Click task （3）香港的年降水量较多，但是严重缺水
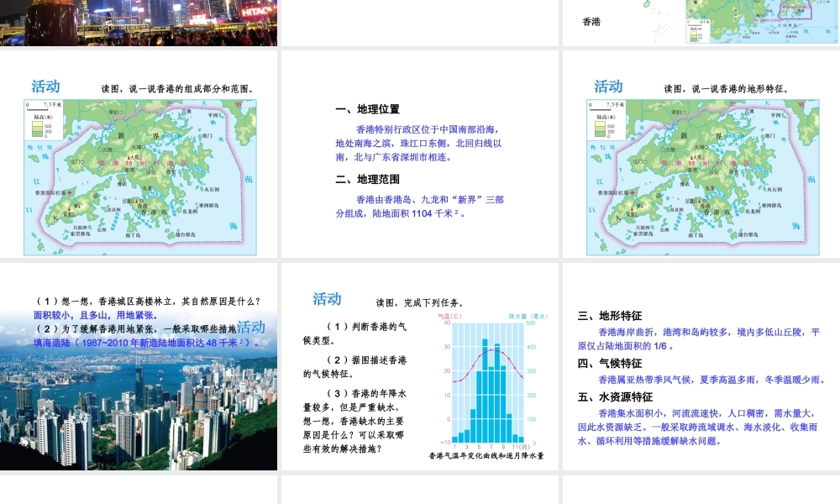Image resolution: width=840 pixels, height=504 pixels. (354, 421)
